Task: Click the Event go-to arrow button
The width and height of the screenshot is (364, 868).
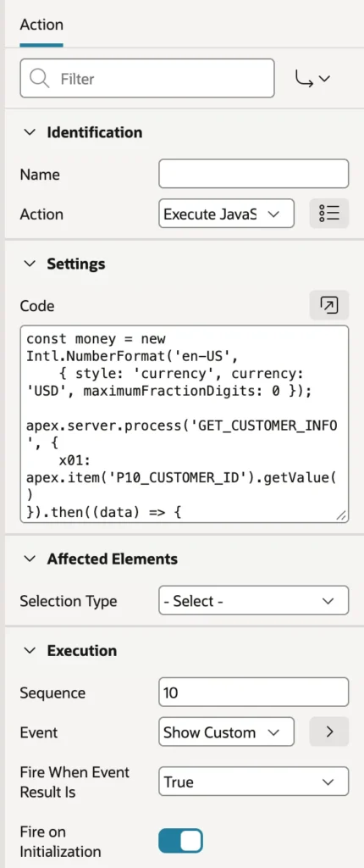Action: [x=329, y=732]
